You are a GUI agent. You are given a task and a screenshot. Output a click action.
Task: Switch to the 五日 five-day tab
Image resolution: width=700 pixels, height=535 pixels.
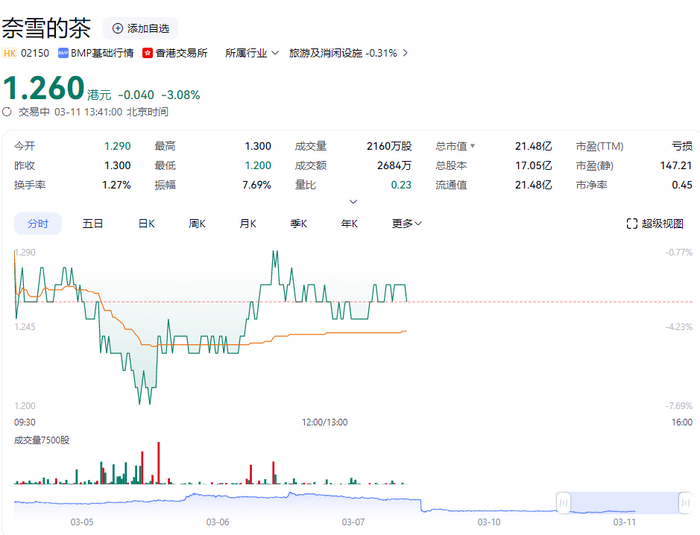(93, 223)
